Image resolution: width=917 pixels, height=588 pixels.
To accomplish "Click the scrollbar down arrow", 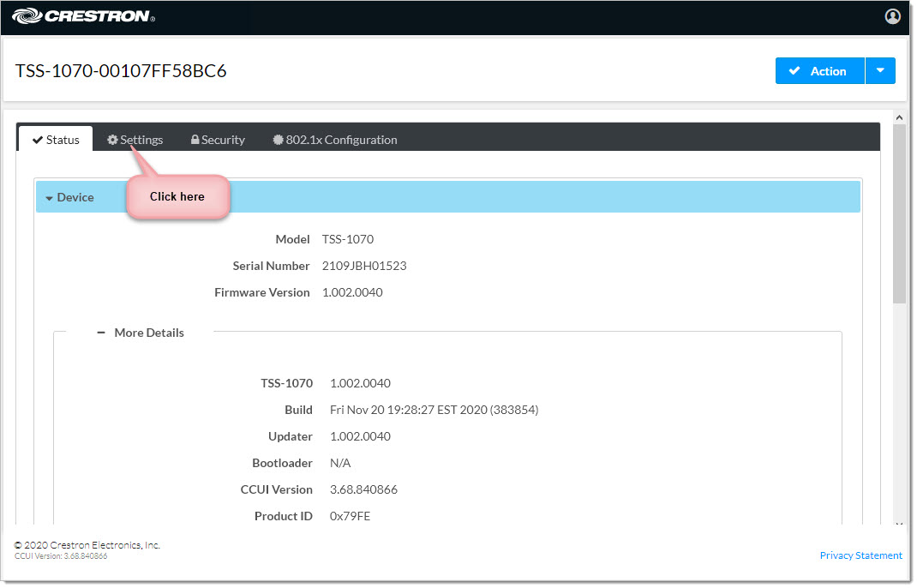I will pos(899,523).
